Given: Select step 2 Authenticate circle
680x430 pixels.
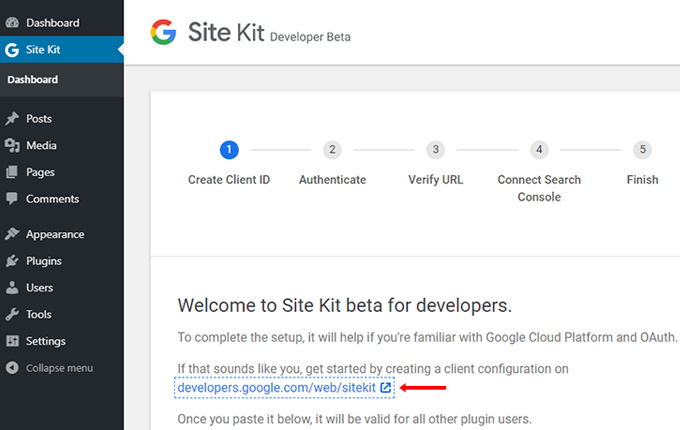Looking at the screenshot, I should [332, 150].
